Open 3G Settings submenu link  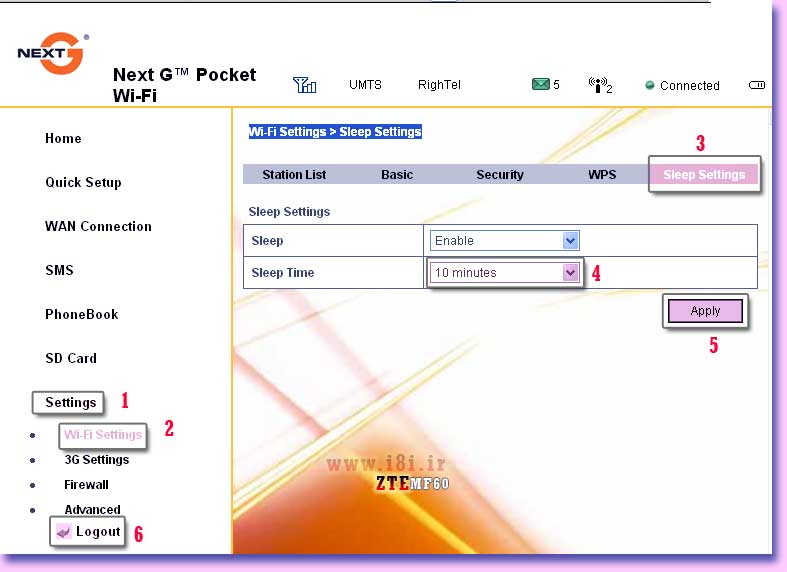(97, 460)
